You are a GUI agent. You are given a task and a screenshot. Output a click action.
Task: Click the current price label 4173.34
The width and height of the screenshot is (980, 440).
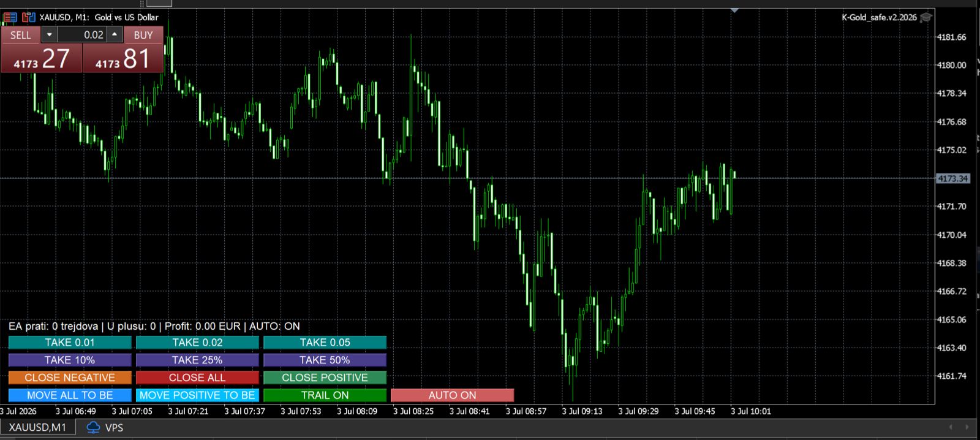click(952, 178)
